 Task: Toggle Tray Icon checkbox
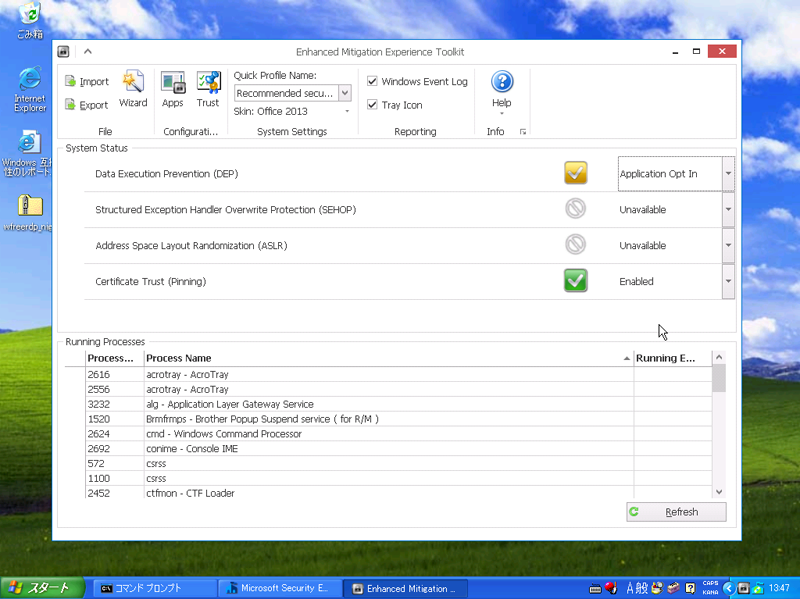pyautogui.click(x=372, y=105)
